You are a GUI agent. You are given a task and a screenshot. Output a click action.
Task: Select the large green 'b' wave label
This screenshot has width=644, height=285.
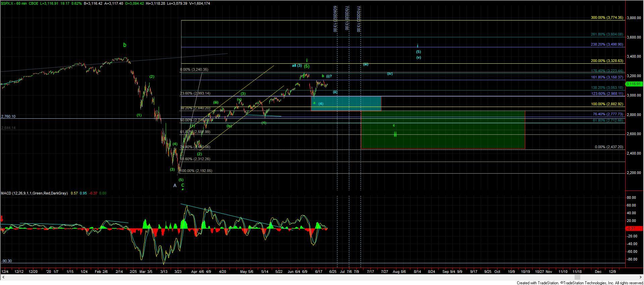tap(124, 45)
